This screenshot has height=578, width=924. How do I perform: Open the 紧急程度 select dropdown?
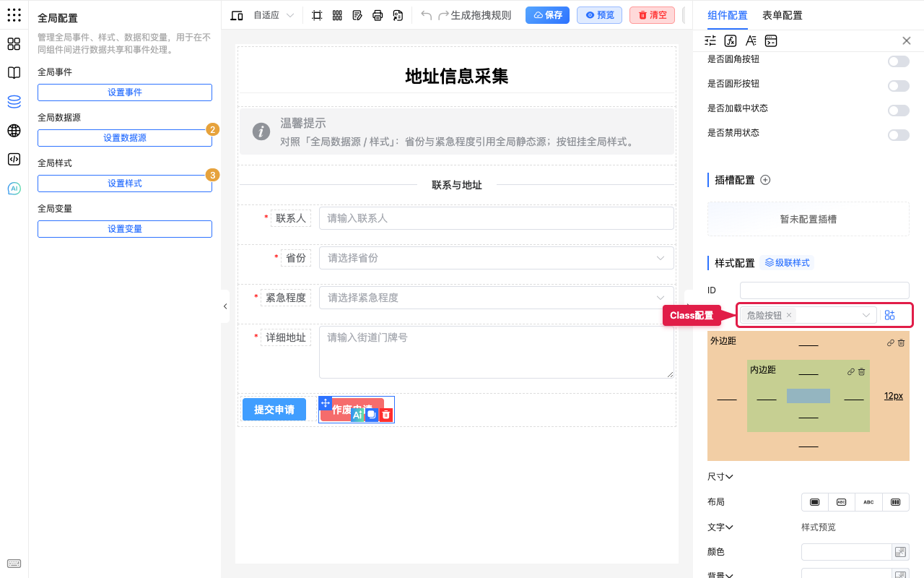pyautogui.click(x=497, y=298)
